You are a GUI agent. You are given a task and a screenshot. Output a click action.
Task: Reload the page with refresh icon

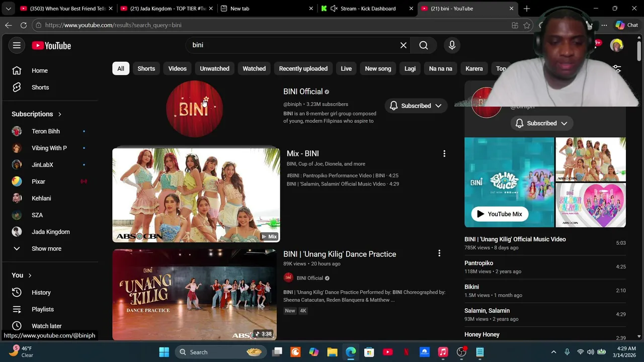point(24,25)
